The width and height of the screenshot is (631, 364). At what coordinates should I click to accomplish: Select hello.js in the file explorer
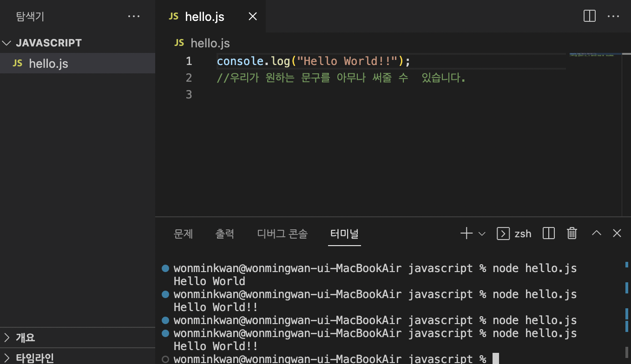click(78, 63)
